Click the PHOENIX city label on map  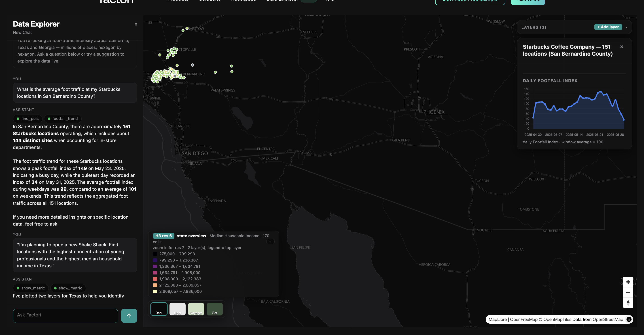click(x=434, y=112)
